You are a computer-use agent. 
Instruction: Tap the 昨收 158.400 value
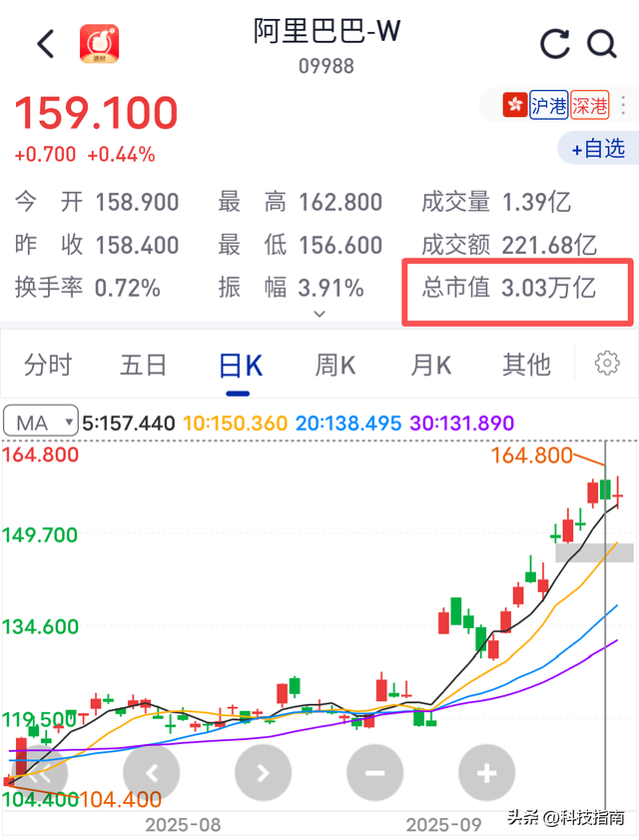pos(137,246)
